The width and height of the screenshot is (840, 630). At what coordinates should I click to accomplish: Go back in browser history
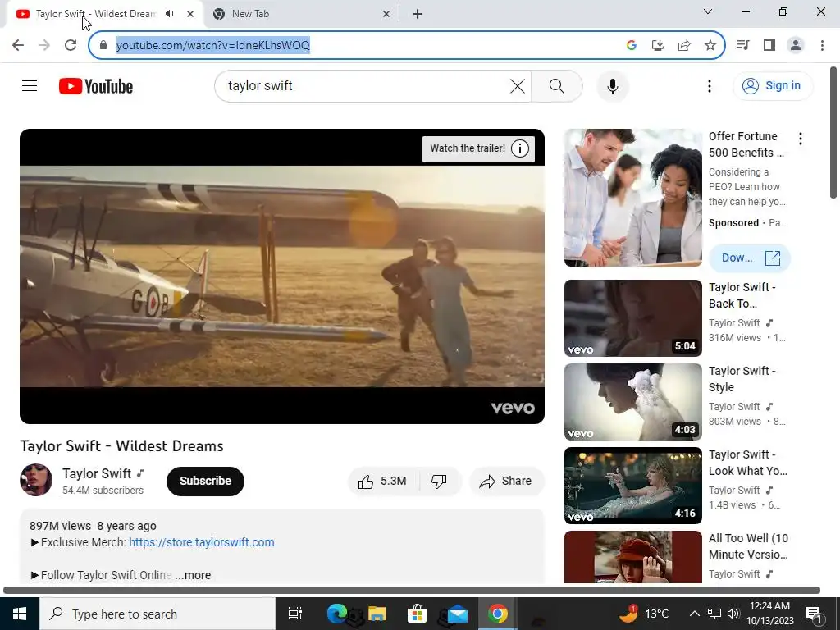pyautogui.click(x=18, y=45)
